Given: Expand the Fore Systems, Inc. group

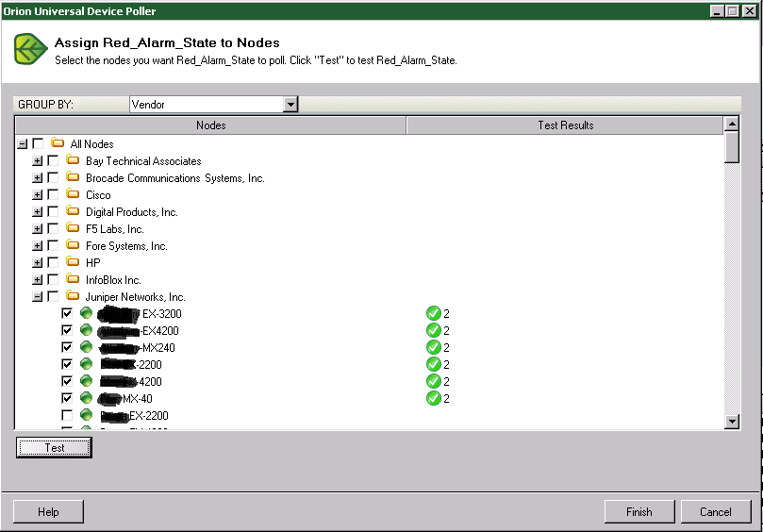Looking at the screenshot, I should [x=38, y=245].
